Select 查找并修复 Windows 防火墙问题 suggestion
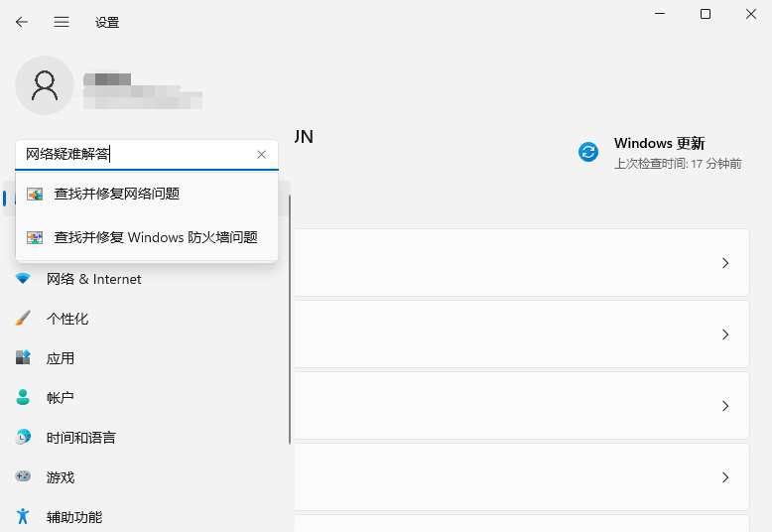The width and height of the screenshot is (772, 532). (155, 237)
